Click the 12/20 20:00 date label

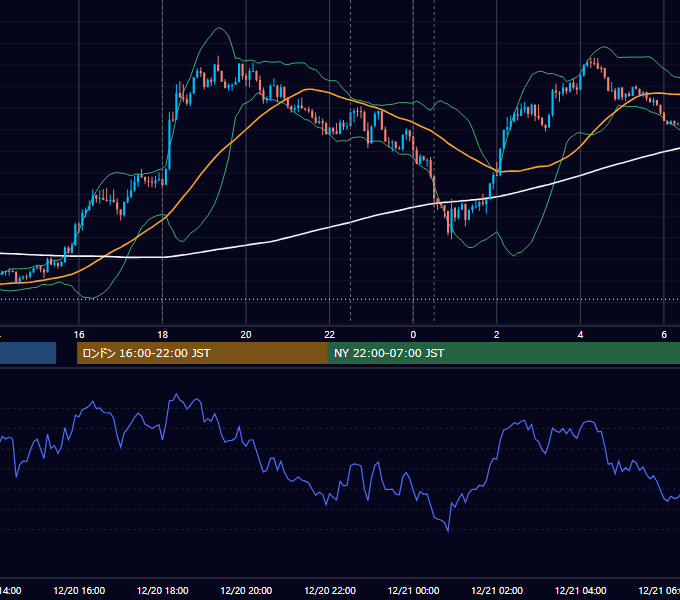click(246, 590)
